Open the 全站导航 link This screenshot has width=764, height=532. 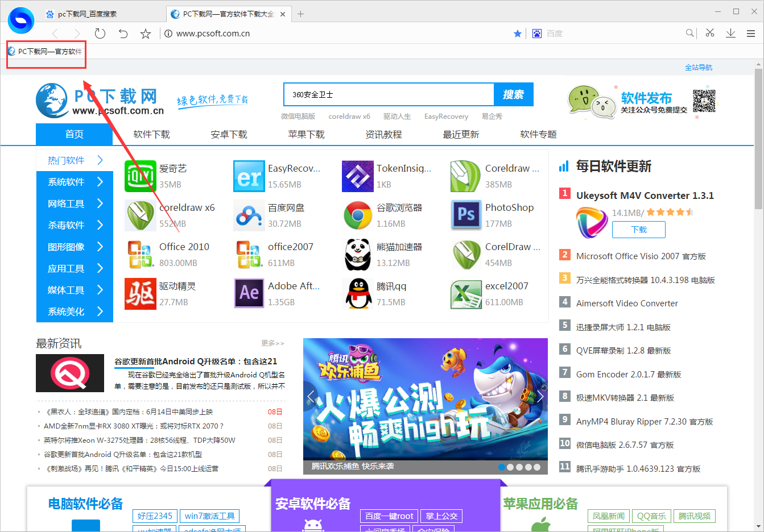tap(699, 67)
